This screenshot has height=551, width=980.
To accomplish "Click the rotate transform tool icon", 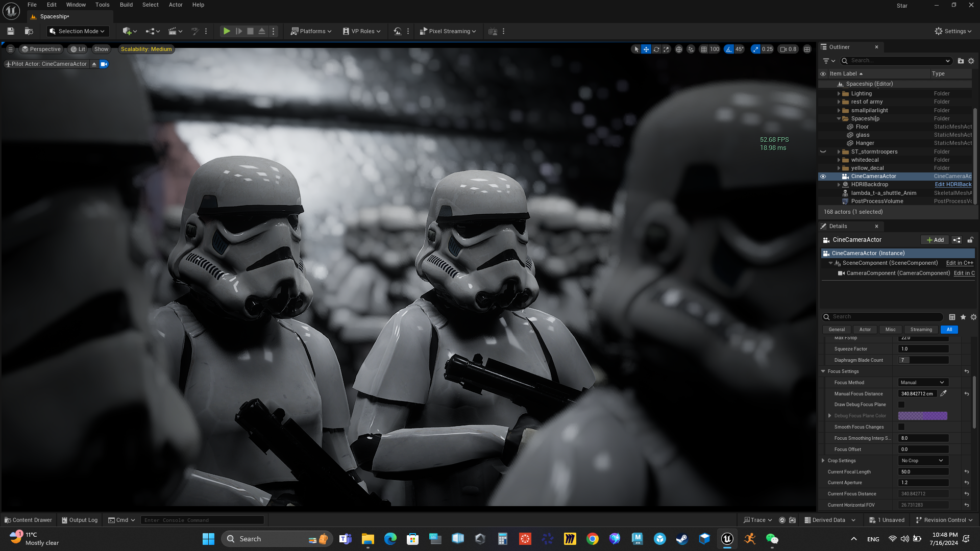I will (656, 49).
